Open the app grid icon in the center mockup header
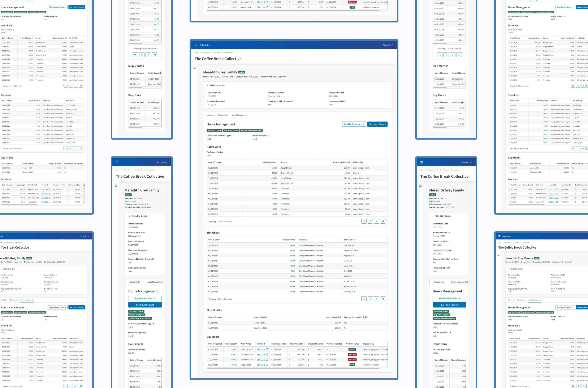 pyautogui.click(x=196, y=45)
